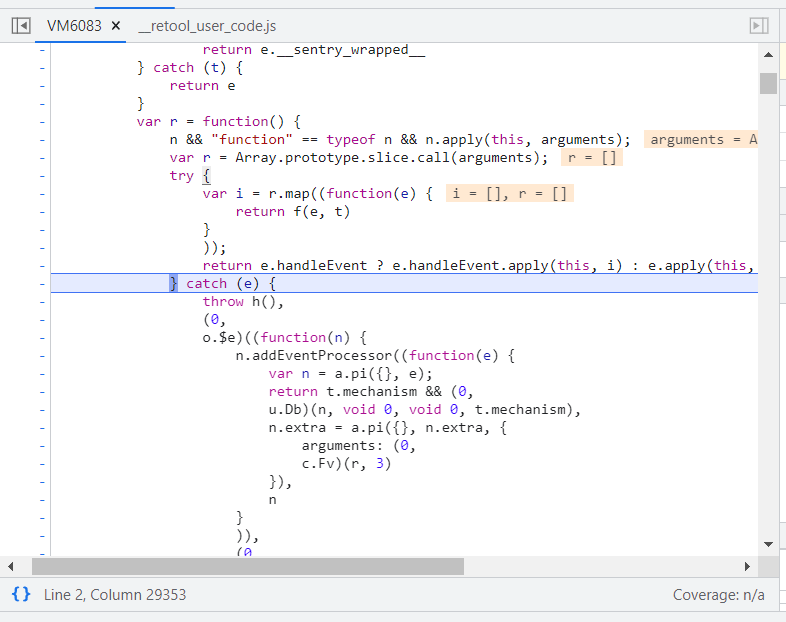Screen dimensions: 786x622
Task: Toggle the pretty print curly braces button
Action: 21,594
